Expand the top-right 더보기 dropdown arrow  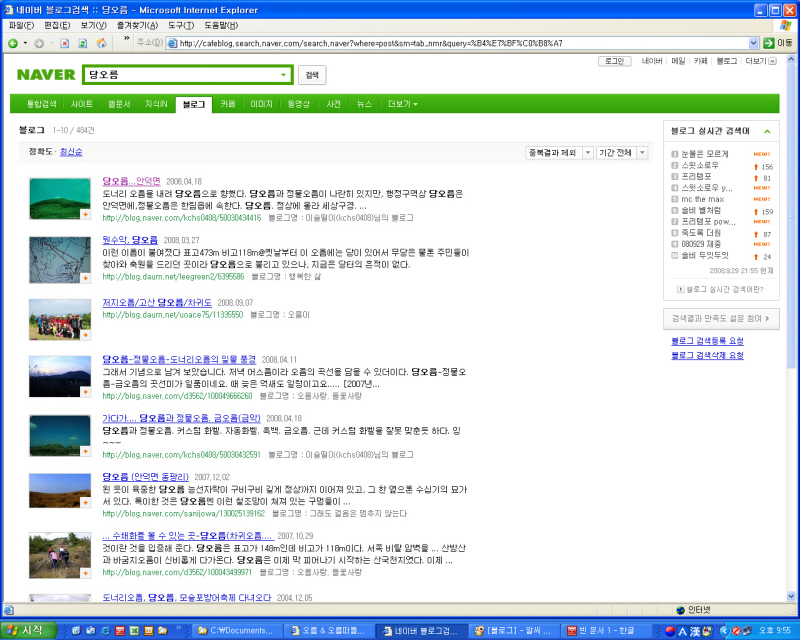(772, 61)
